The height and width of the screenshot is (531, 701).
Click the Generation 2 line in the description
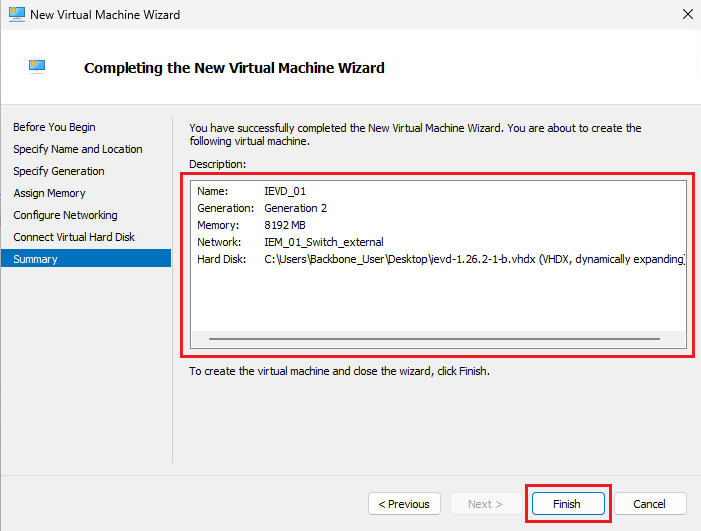(295, 208)
